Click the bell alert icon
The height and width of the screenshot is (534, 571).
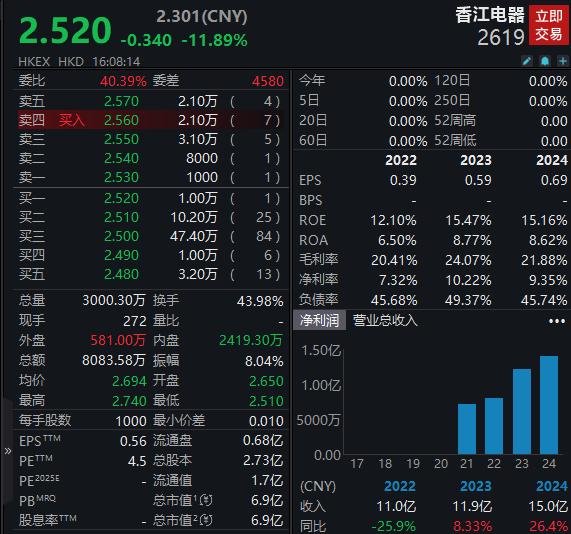click(x=545, y=61)
